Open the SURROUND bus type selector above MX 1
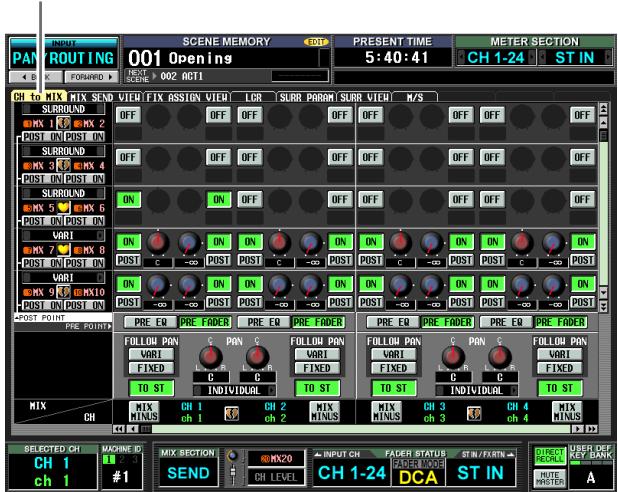The image size is (618, 492). 63,109
